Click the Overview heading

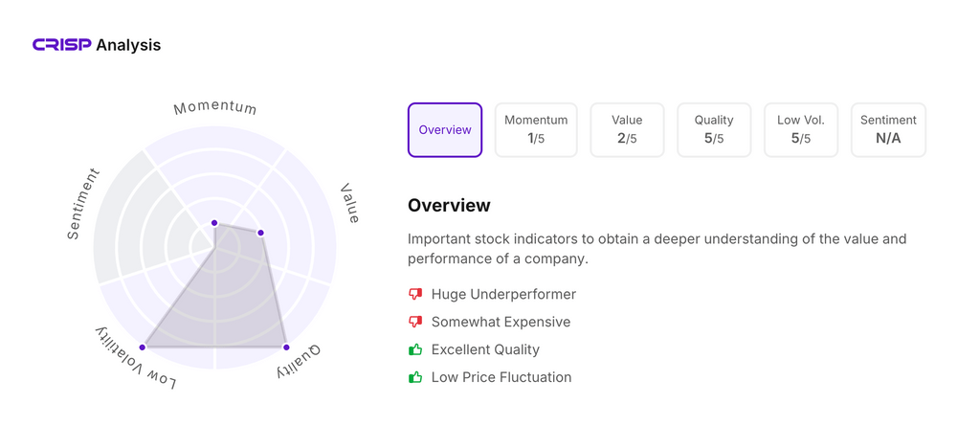[x=449, y=205]
